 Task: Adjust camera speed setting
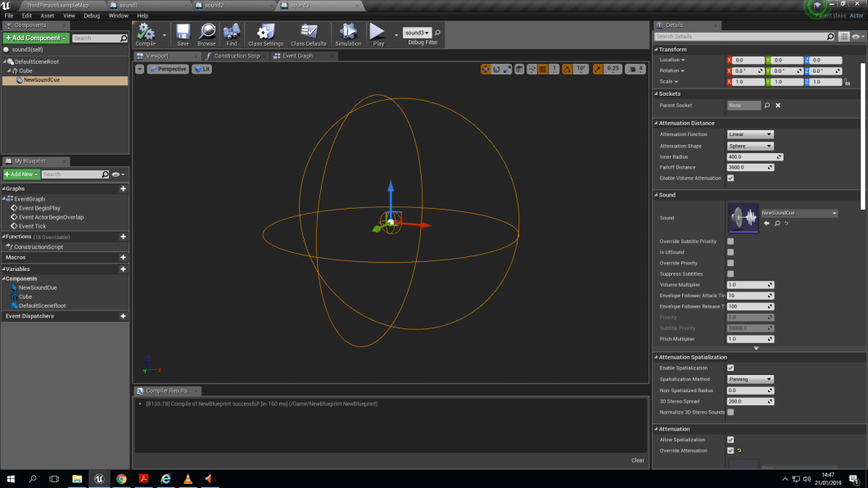[x=635, y=69]
